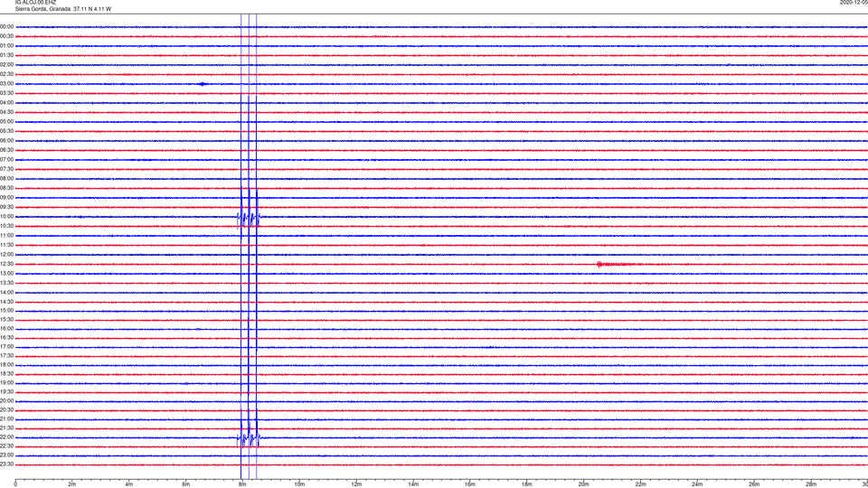Click the 20m tick label on time axis
This screenshot has height=488, width=868.
point(583,484)
